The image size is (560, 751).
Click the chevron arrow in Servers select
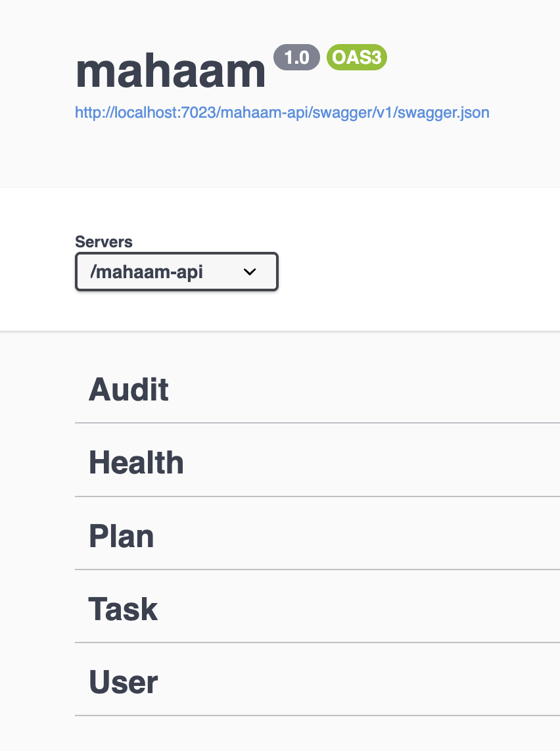coord(250,272)
